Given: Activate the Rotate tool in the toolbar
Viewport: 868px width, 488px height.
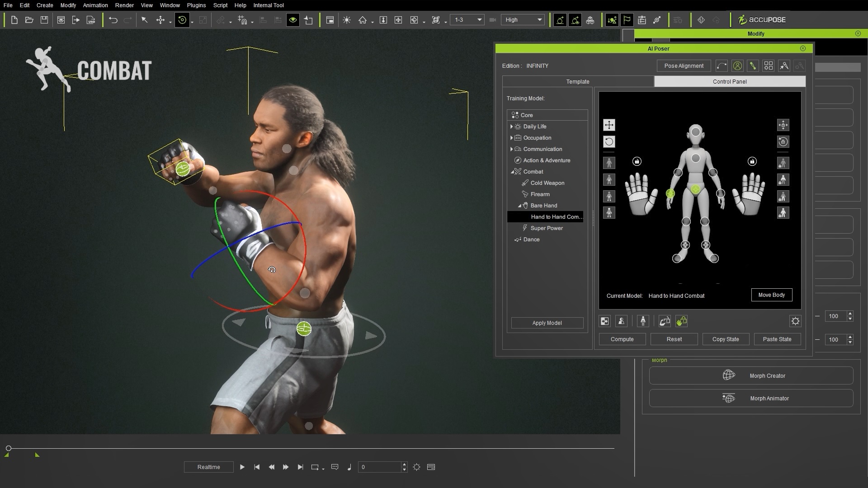Looking at the screenshot, I should pos(182,20).
